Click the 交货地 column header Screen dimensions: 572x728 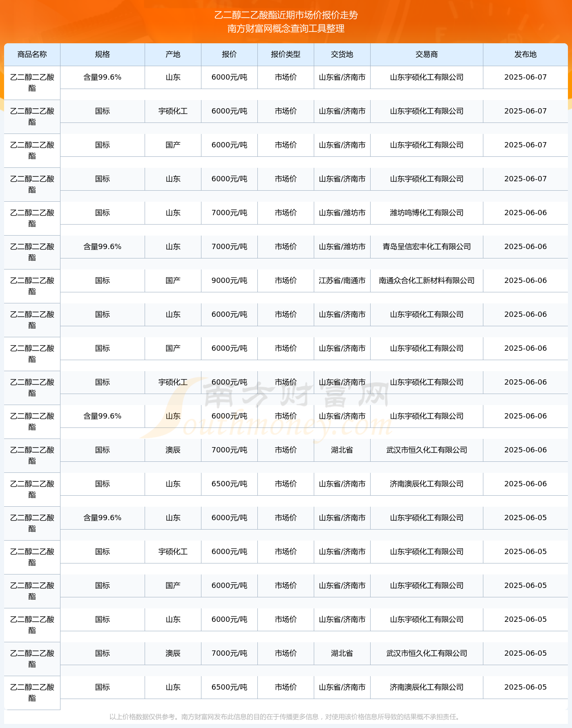pos(342,54)
